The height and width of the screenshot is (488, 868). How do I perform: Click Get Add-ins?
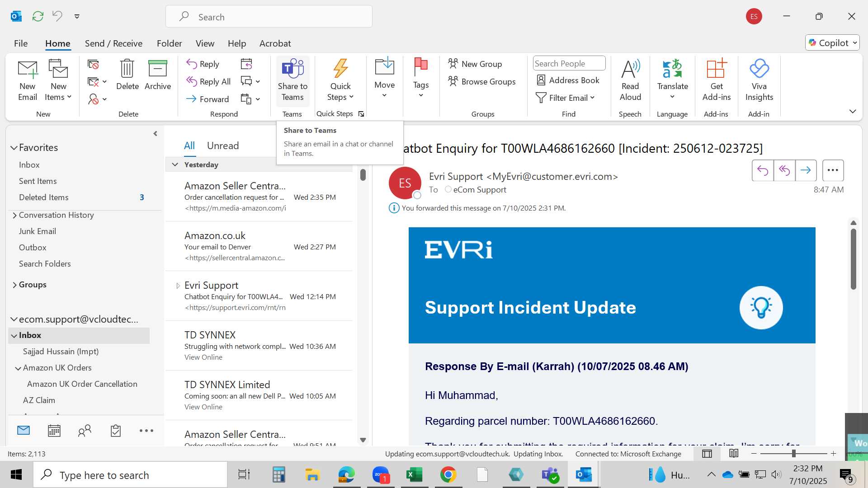pos(716,80)
